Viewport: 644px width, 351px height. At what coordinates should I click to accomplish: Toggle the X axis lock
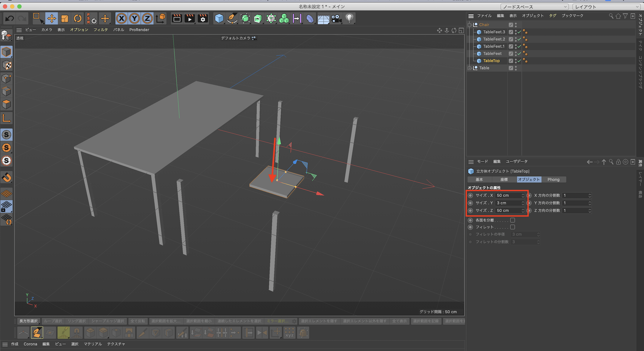pyautogui.click(x=121, y=19)
